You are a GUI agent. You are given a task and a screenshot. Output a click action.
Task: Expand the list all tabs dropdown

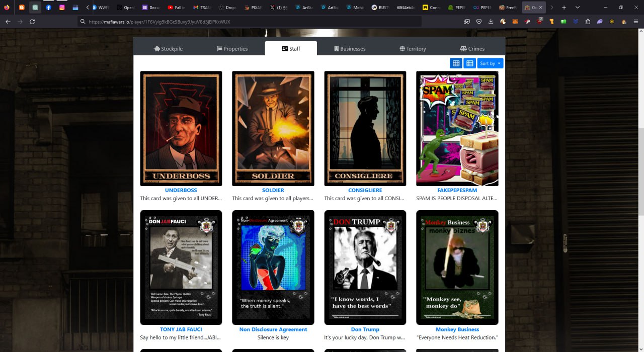click(578, 8)
